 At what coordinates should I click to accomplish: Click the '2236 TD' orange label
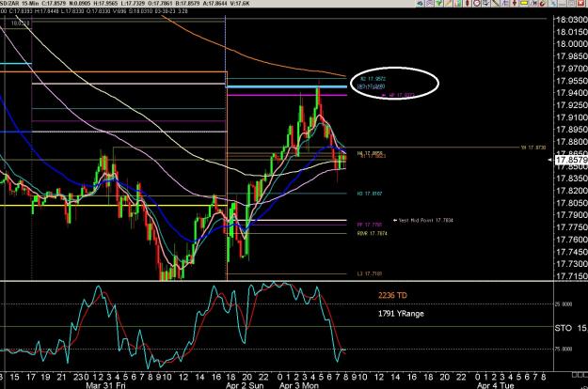point(392,295)
